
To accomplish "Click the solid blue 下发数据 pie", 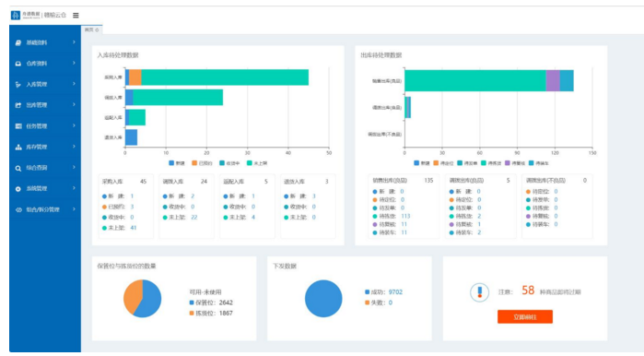I will point(323,299).
